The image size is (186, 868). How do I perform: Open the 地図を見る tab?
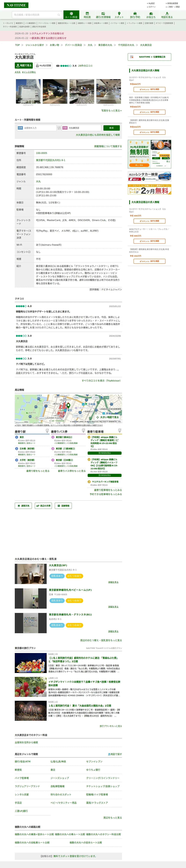(x=167, y=15)
